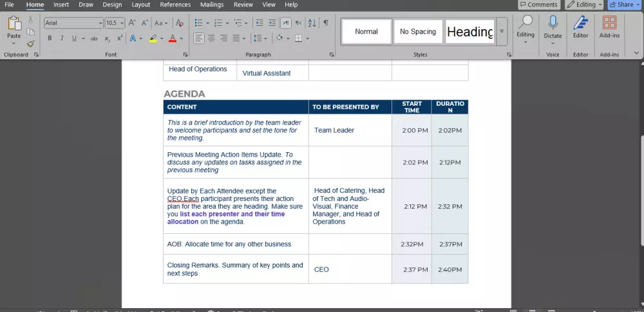The image size is (644, 312).
Task: Increase paragraph indent
Action: click(272, 23)
